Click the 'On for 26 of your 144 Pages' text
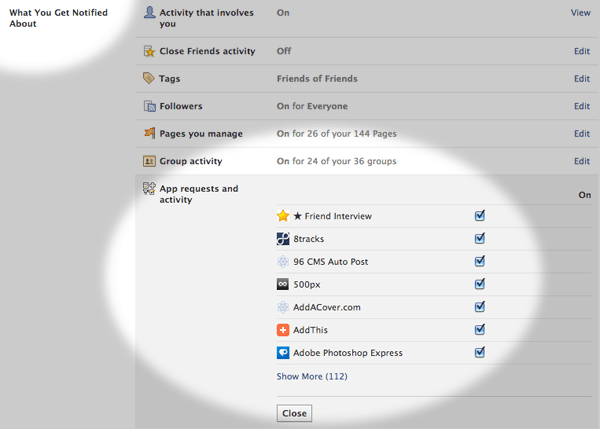 tap(336, 134)
